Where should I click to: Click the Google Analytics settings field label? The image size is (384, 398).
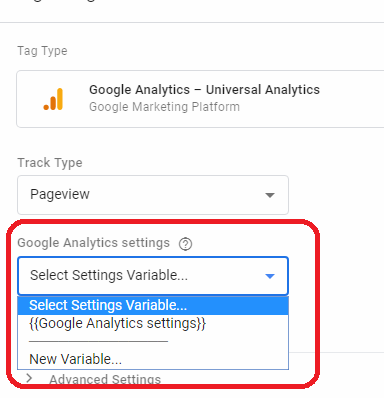click(94, 243)
